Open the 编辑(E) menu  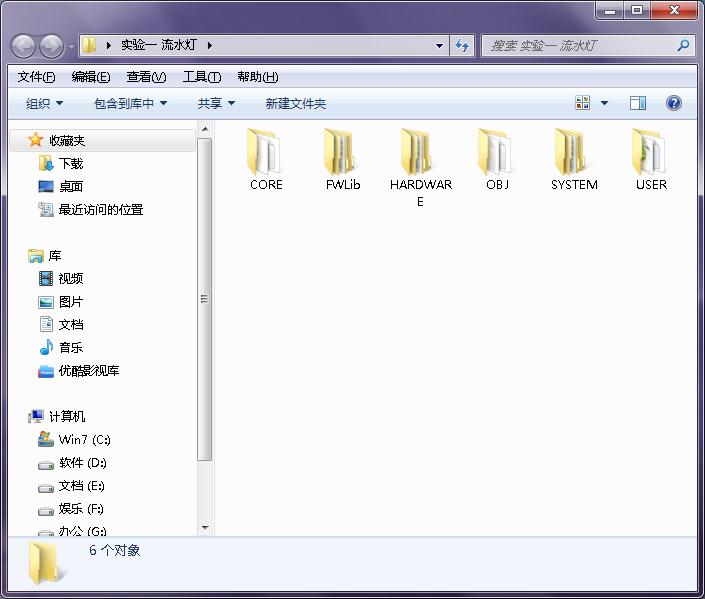91,77
